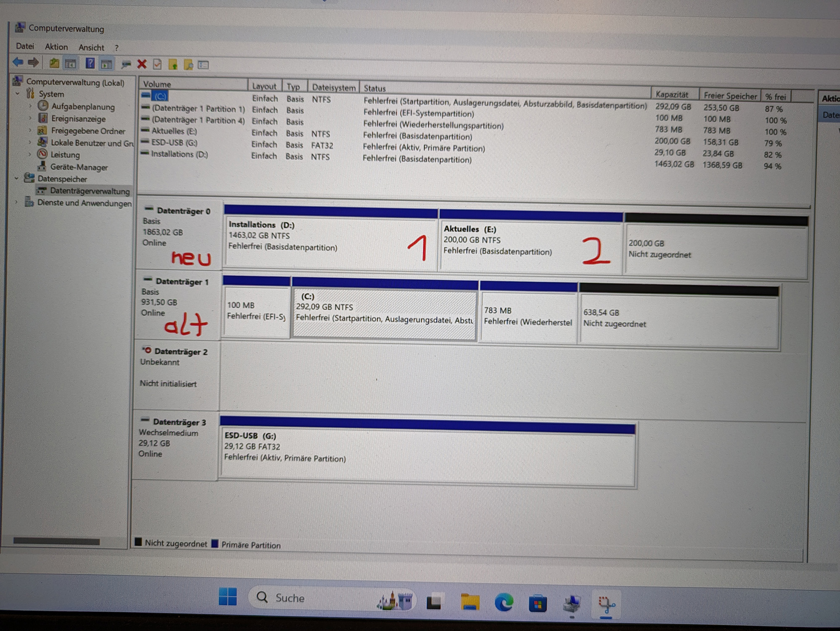840x631 pixels.
Task: Click the disk connect toolbar icon
Action: pyautogui.click(x=126, y=64)
